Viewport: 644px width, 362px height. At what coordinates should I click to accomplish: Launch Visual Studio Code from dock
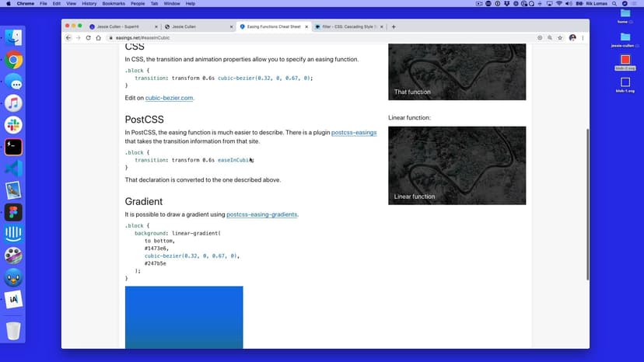(x=13, y=169)
